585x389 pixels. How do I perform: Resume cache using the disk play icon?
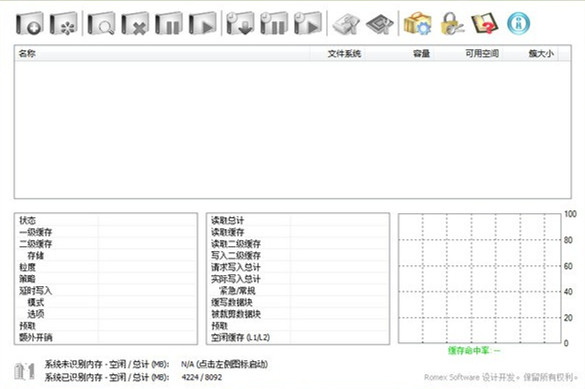[203, 23]
